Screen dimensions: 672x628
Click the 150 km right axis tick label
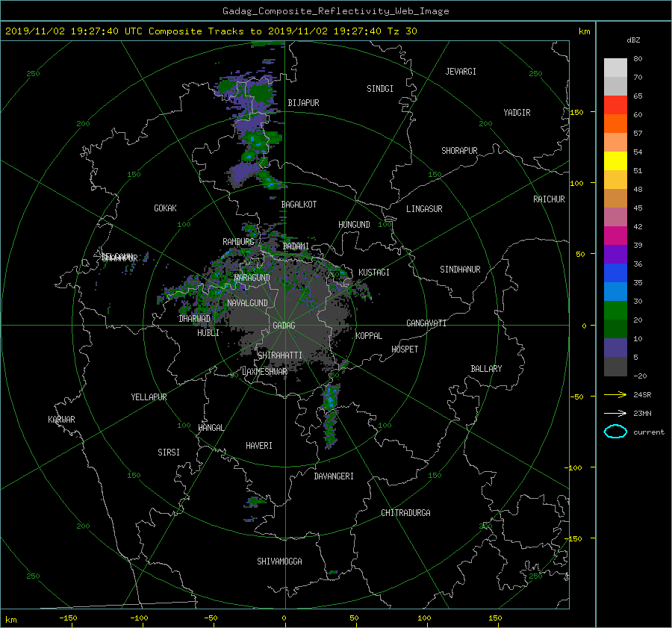[x=576, y=112]
